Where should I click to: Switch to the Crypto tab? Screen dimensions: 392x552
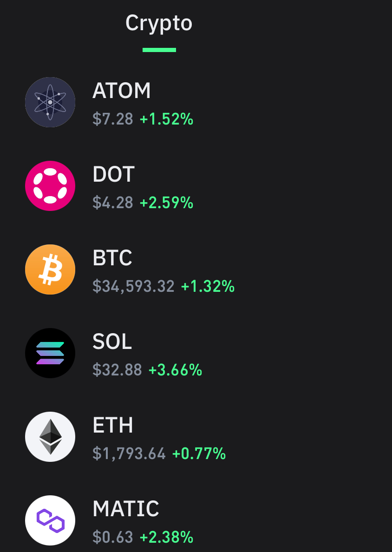click(159, 23)
